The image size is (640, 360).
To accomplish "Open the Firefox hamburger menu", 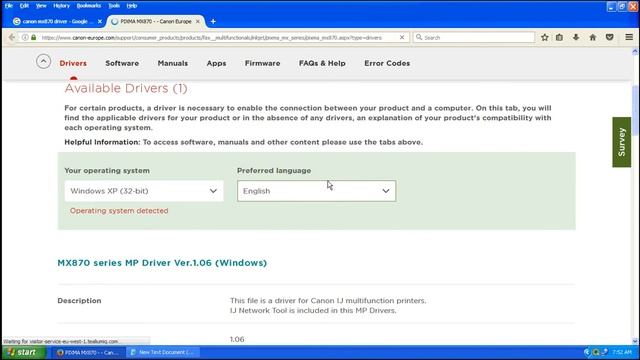I will [x=629, y=37].
